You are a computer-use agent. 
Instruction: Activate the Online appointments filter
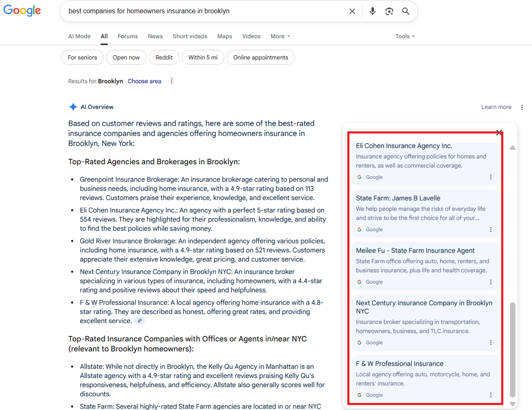261,57
